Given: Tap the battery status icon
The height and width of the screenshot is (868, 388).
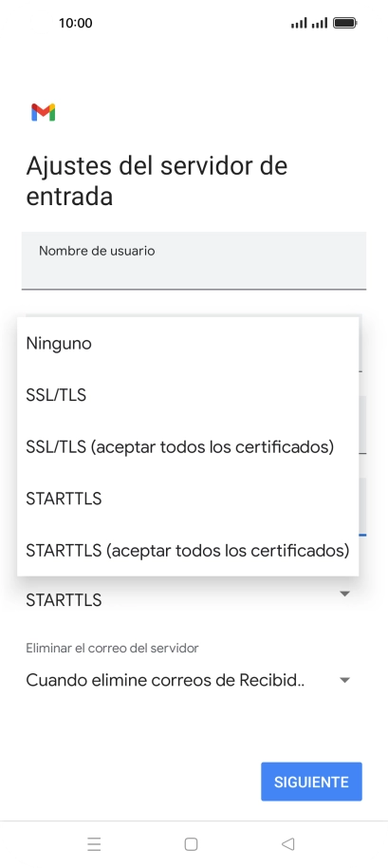Looking at the screenshot, I should tap(345, 23).
